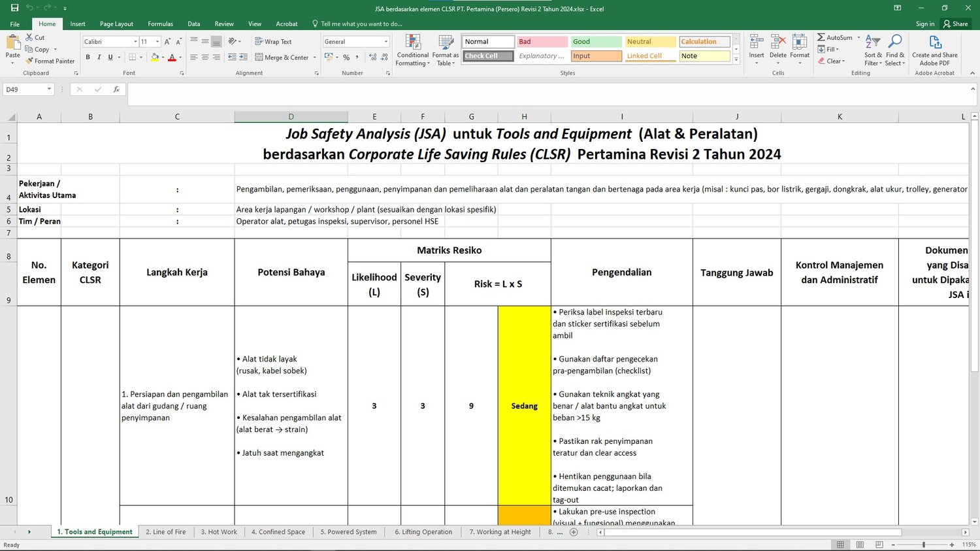The height and width of the screenshot is (551, 980).
Task: Toggle italic formatting
Action: 99,58
